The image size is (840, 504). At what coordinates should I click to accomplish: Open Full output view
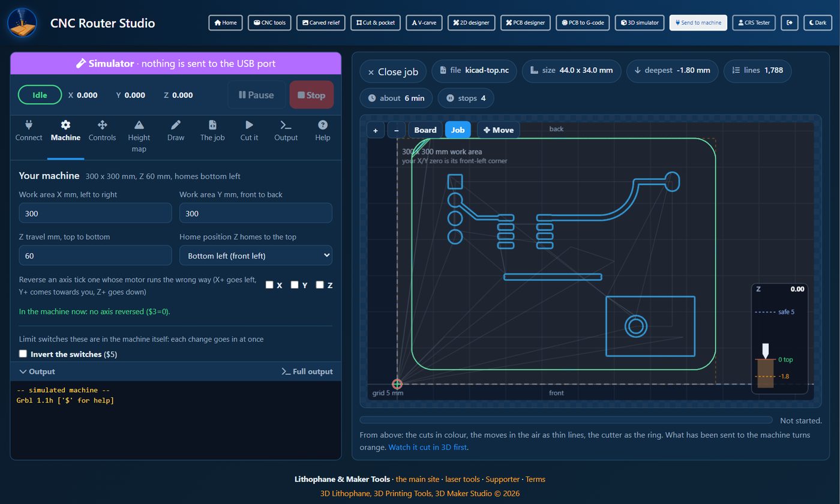(x=307, y=371)
